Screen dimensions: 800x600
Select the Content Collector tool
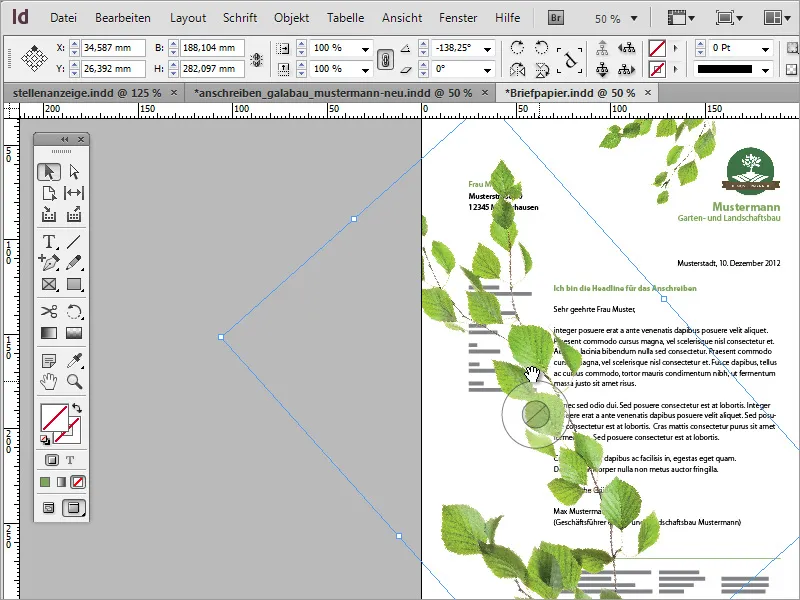click(49, 214)
